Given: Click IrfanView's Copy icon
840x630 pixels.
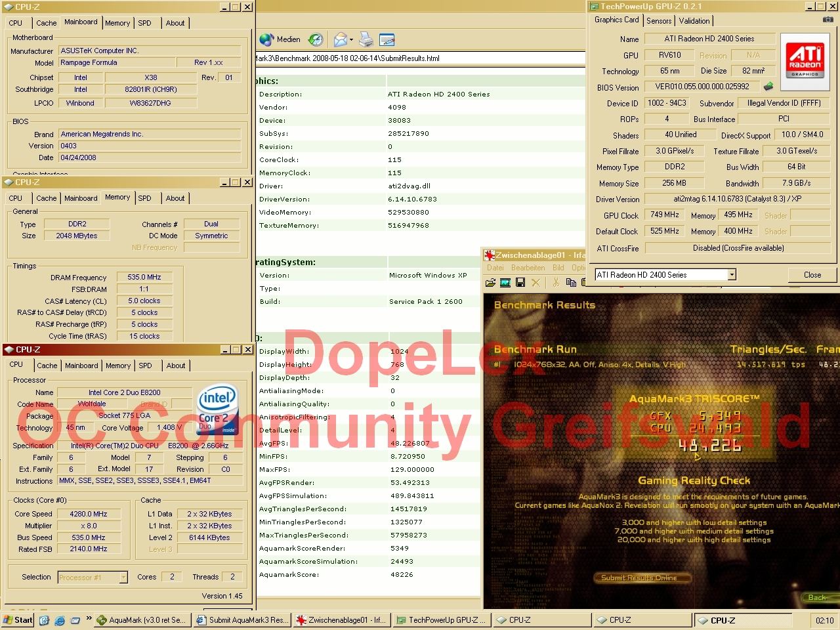Looking at the screenshot, I should 571,283.
